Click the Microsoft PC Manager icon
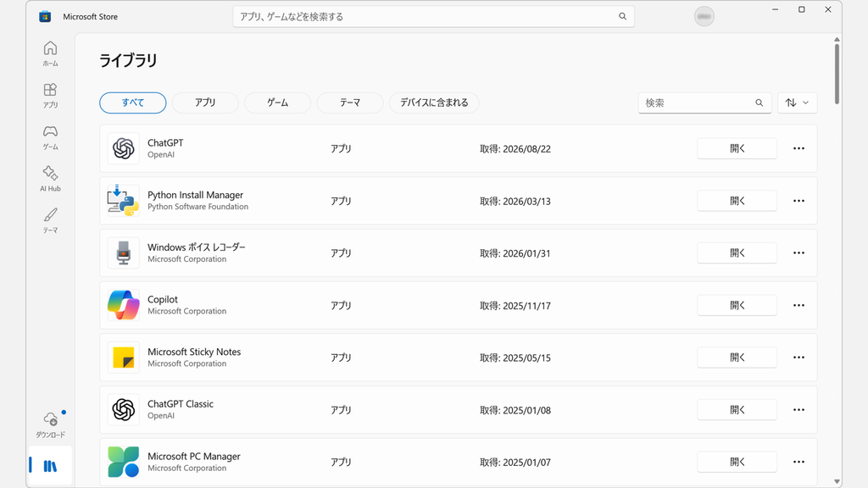This screenshot has height=488, width=868. tap(124, 462)
